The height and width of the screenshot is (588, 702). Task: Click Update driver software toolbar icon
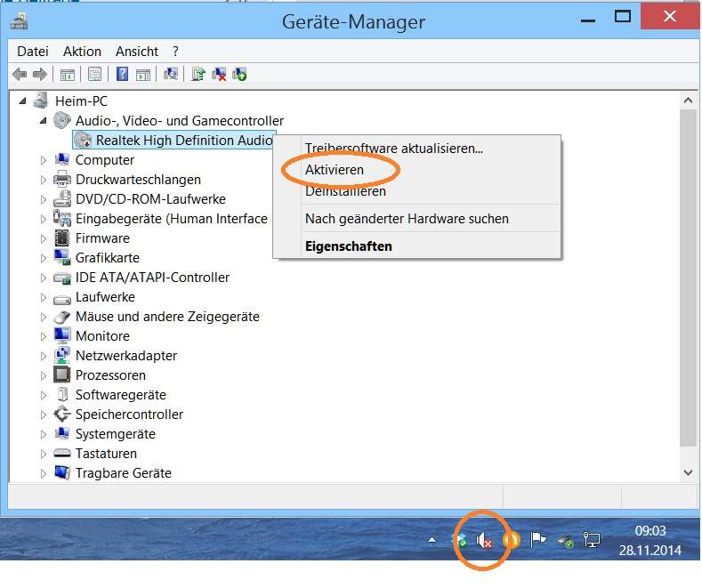point(198,75)
